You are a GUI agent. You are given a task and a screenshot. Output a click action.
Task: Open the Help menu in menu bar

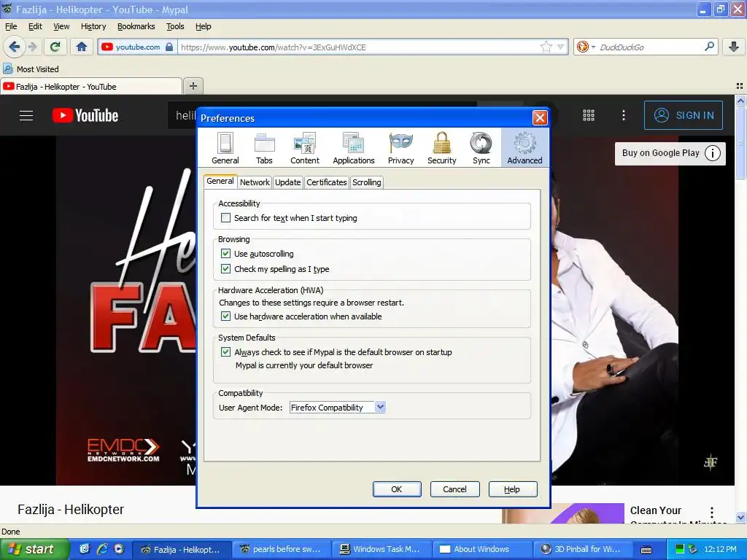tap(203, 26)
